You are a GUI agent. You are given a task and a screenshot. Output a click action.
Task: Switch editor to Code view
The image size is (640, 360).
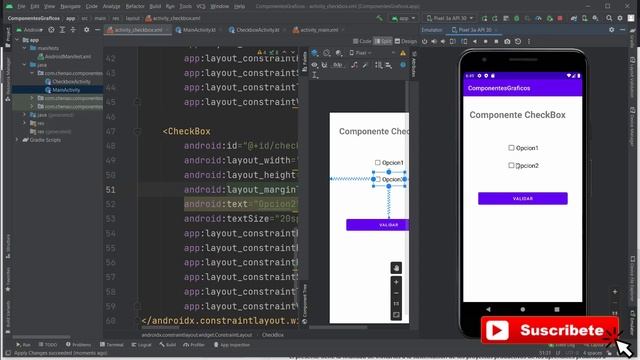pyautogui.click(x=362, y=41)
